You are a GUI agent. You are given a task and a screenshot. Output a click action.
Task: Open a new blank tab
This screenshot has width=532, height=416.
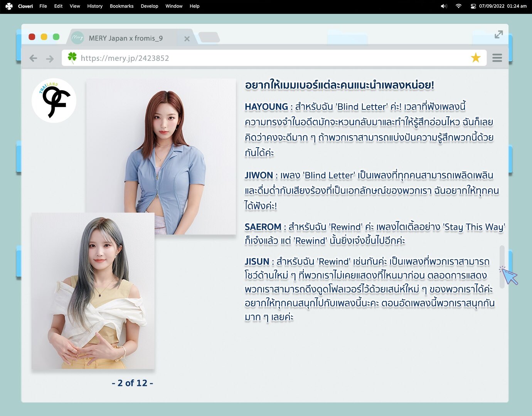pyautogui.click(x=209, y=37)
